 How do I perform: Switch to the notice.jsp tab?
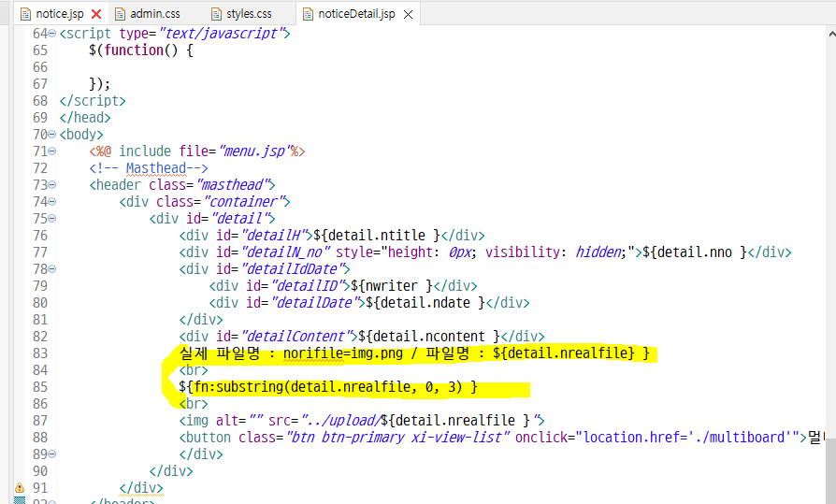point(59,14)
